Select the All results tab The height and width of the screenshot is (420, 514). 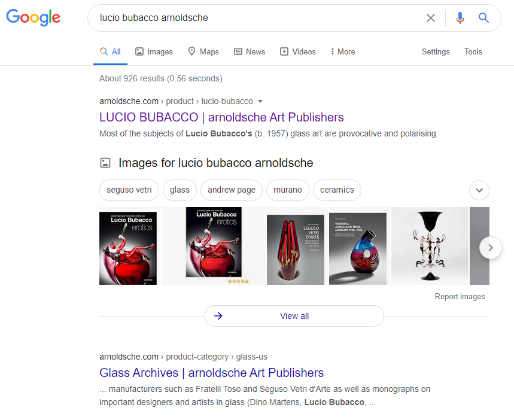coord(111,52)
